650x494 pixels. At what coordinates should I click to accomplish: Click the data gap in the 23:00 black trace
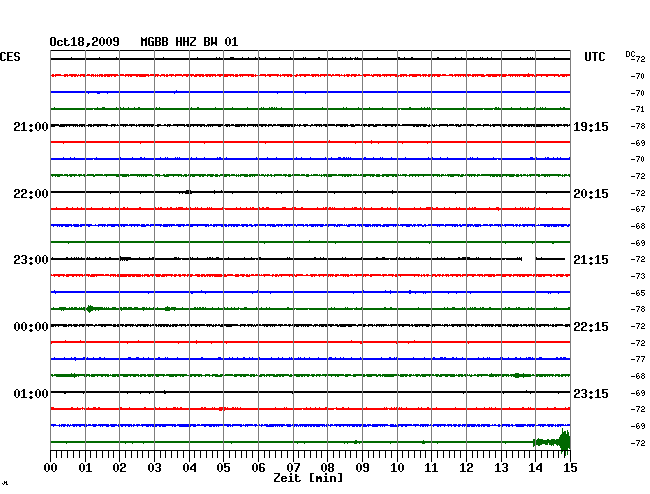(529, 259)
